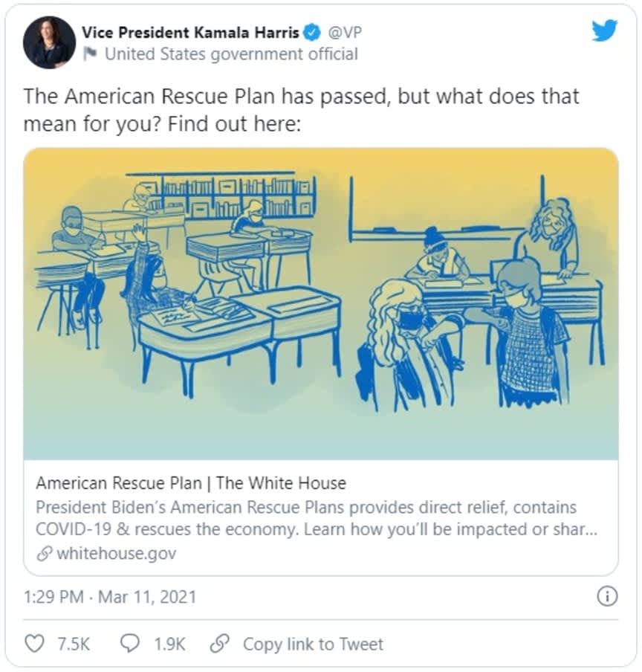Open the 1:29 PM · Mar 11, 2021 timestamp
Viewport: 642px width, 672px height.
[x=110, y=597]
